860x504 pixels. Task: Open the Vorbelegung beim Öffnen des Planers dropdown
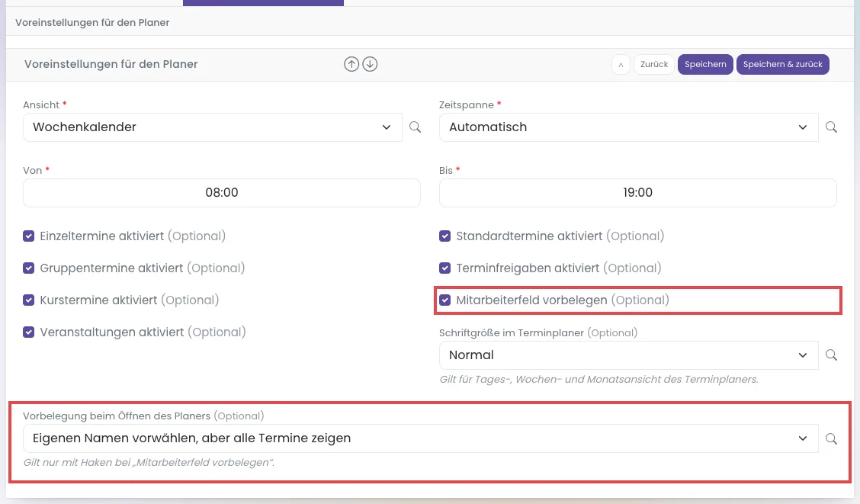421,438
